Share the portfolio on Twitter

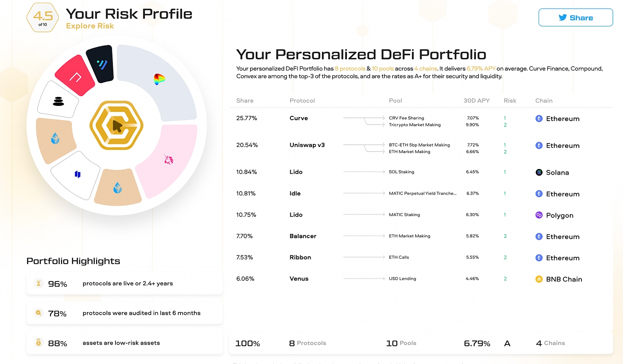coord(575,18)
